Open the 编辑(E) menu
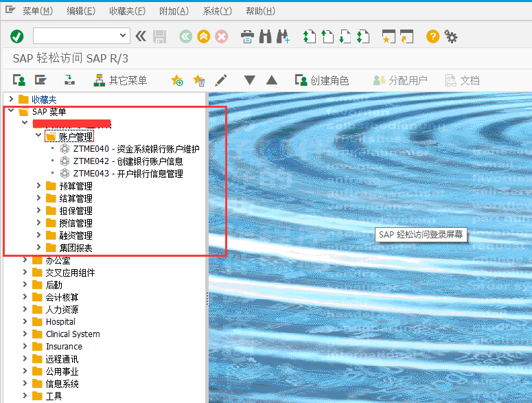This screenshot has width=532, height=403. [x=81, y=11]
